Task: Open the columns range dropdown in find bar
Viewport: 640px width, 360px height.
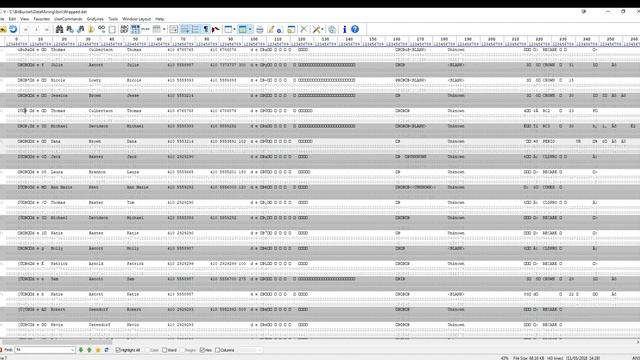Action: pyautogui.click(x=259, y=350)
